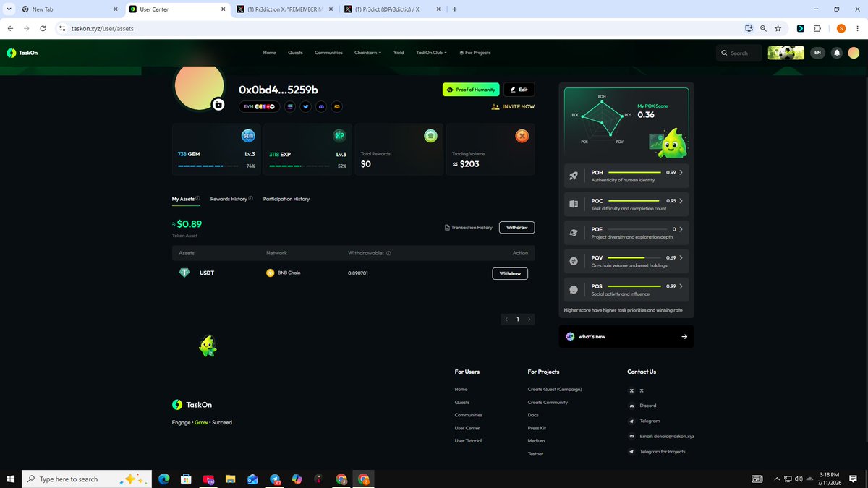Go to the next assets page arrow
The width and height of the screenshot is (868, 488).
(529, 319)
